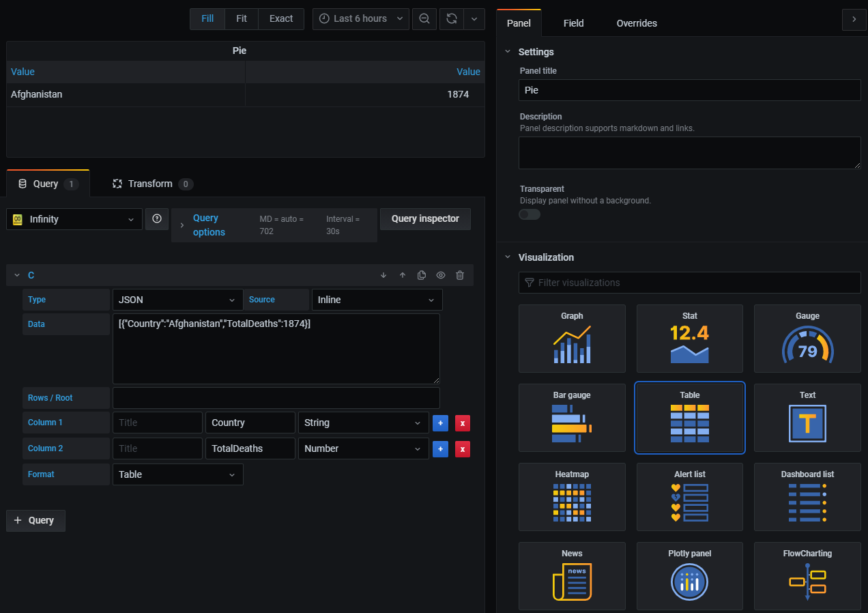Duplicate query C

point(422,275)
